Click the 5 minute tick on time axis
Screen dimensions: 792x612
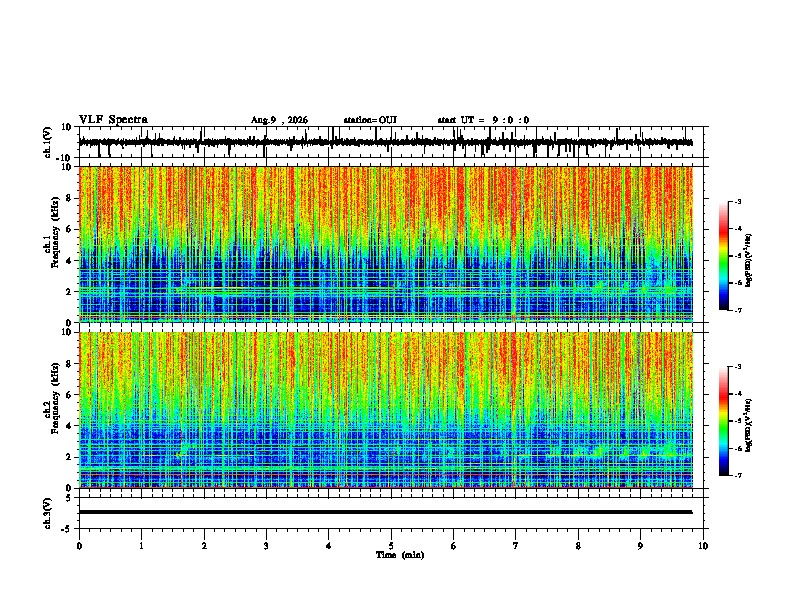[391, 546]
